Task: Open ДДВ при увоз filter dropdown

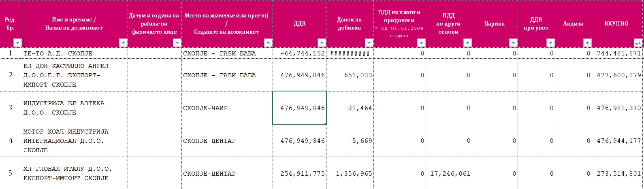Action: pyautogui.click(x=550, y=43)
